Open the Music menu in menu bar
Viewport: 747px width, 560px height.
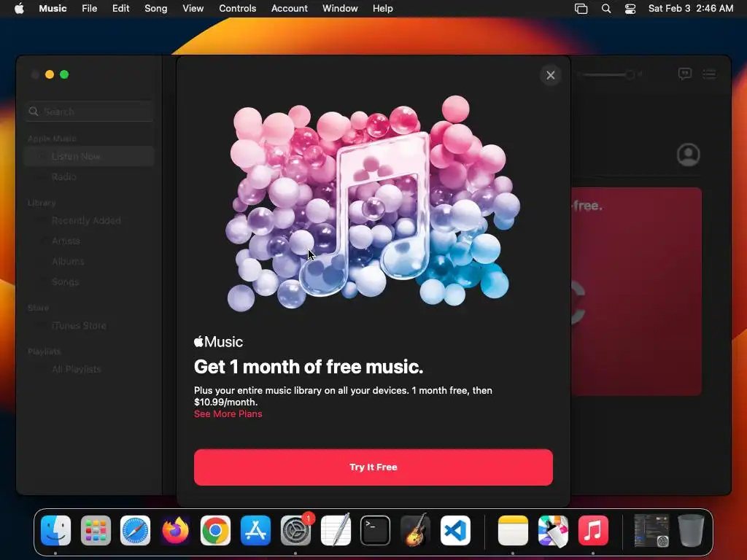[x=53, y=9]
